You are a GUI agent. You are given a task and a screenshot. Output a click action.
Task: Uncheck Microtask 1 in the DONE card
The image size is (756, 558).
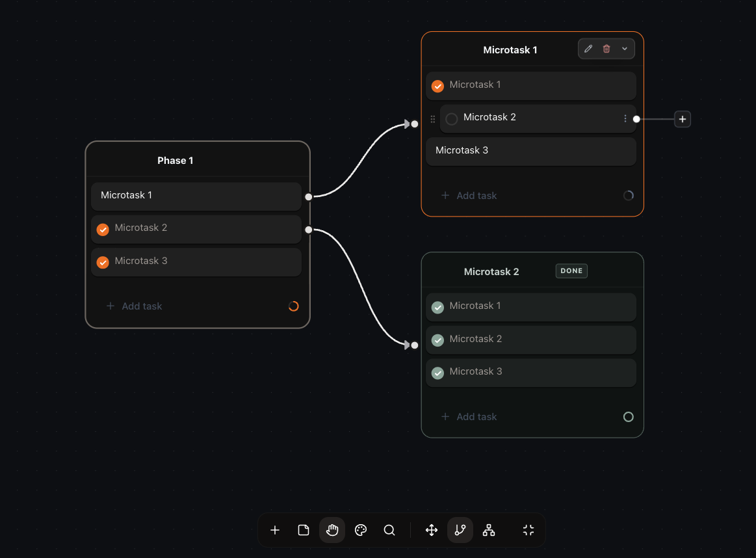tap(437, 307)
